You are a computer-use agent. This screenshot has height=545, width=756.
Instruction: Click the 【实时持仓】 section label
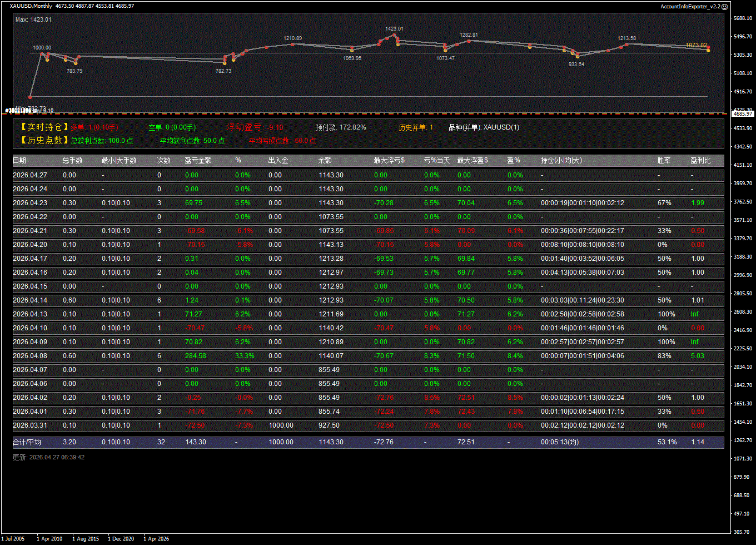(44, 127)
